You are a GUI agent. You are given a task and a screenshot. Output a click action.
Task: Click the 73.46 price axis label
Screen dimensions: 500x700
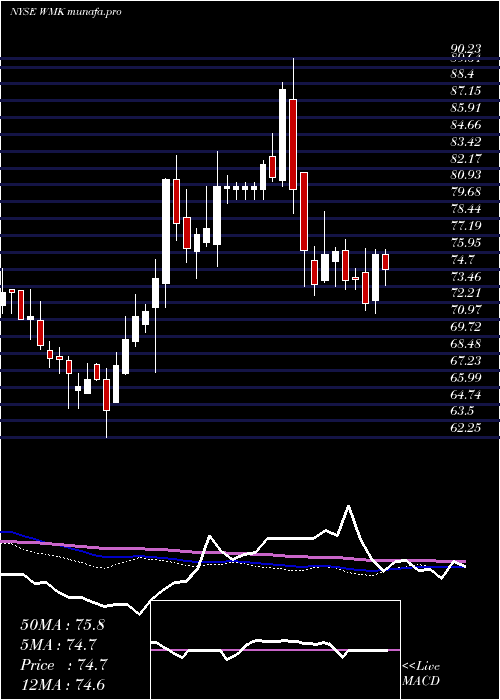pos(466,276)
